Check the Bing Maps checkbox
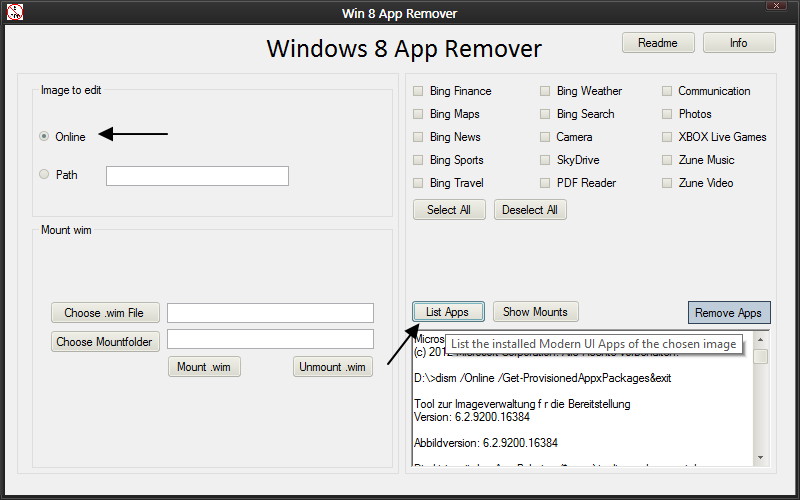This screenshot has width=800, height=500. [x=418, y=114]
